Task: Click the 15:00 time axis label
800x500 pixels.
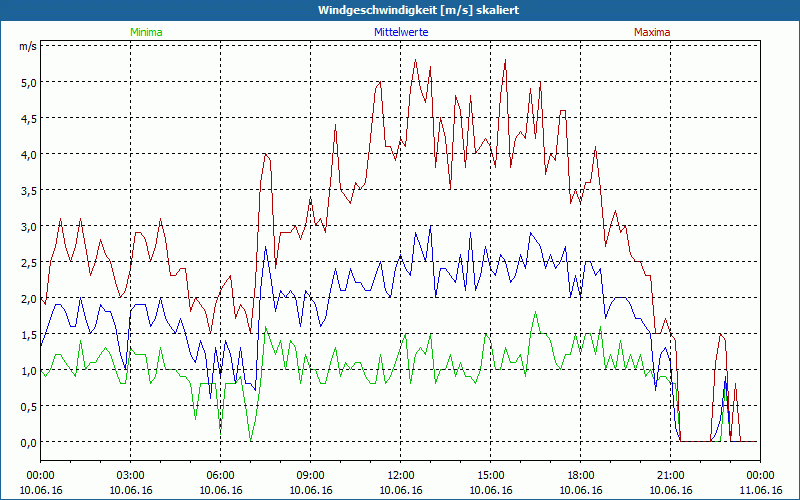Action: tap(490, 476)
